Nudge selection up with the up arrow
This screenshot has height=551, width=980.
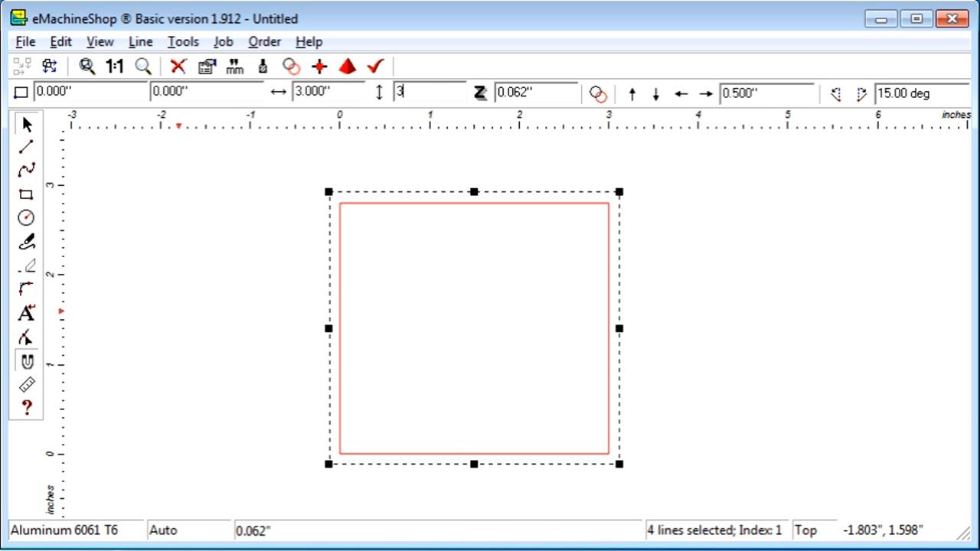(x=632, y=94)
